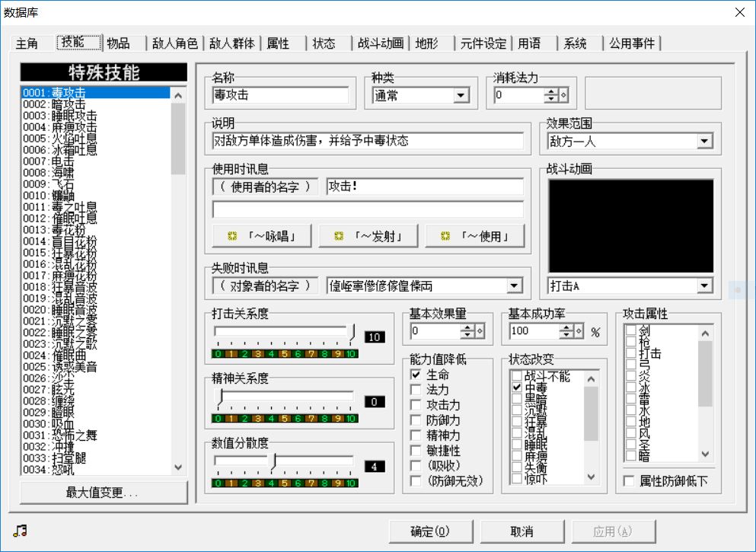Enable the 法力 checkbox under 能力值降低
756x552 pixels.
pos(416,390)
